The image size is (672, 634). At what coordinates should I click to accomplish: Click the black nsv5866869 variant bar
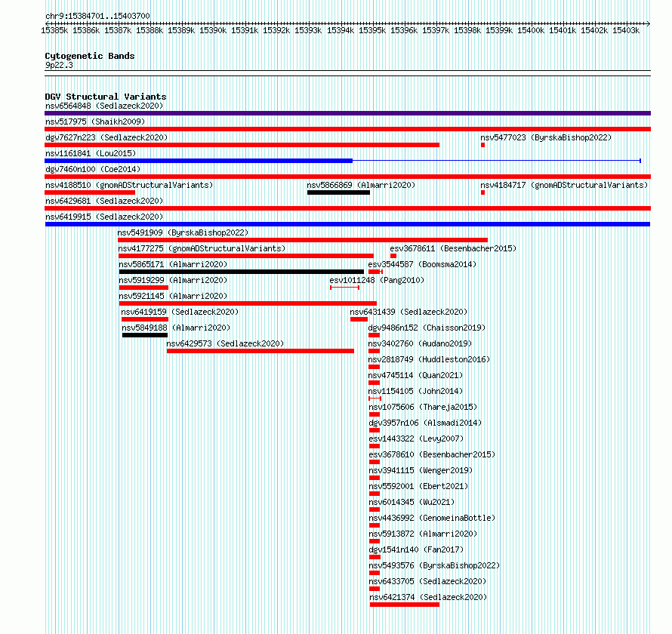tap(338, 192)
